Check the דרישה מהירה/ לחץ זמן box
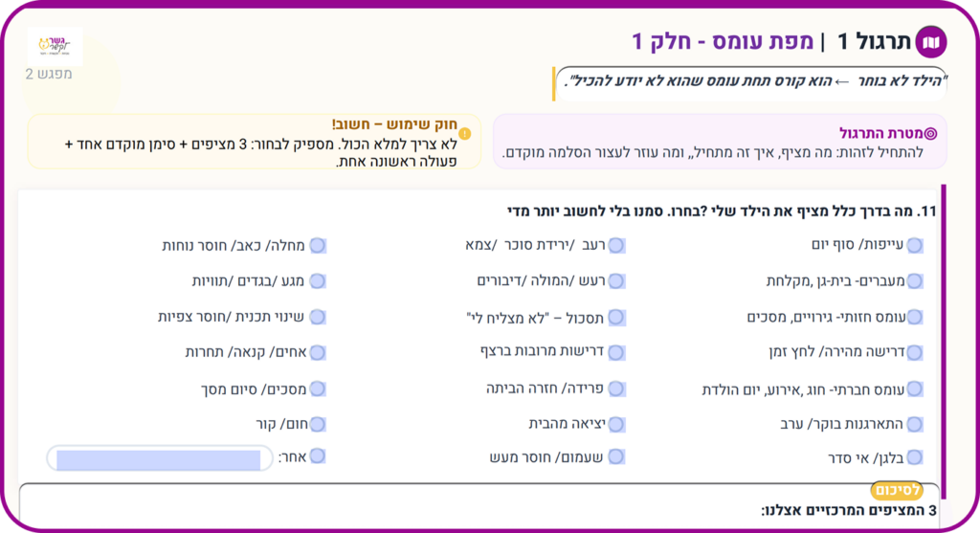Viewport: 980px width, 533px height. pyautogui.click(x=915, y=353)
